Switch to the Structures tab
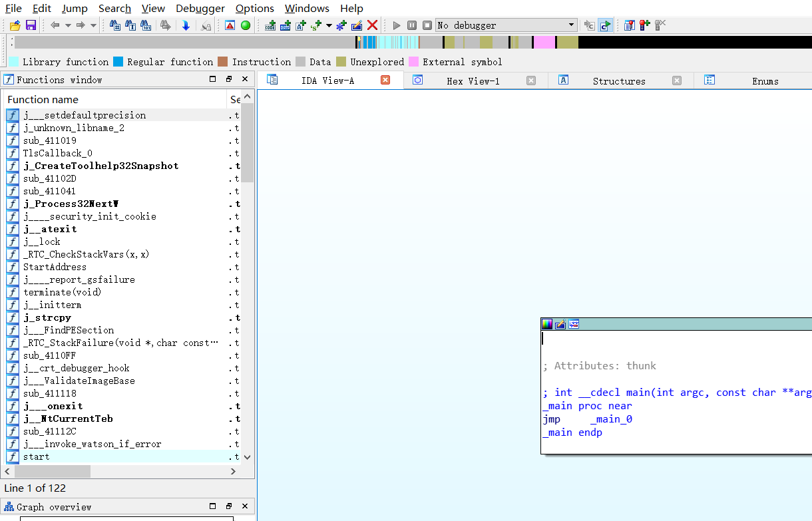 pos(619,81)
